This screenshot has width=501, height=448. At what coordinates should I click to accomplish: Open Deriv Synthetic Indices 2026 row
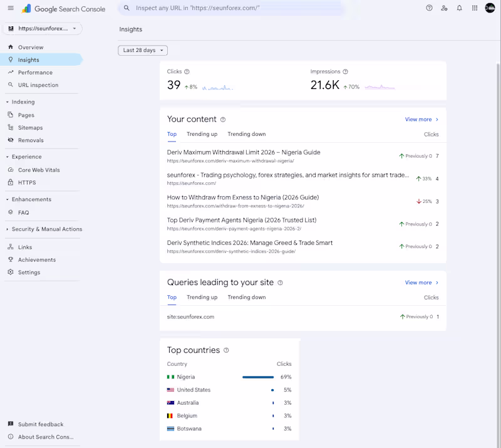coord(303,246)
